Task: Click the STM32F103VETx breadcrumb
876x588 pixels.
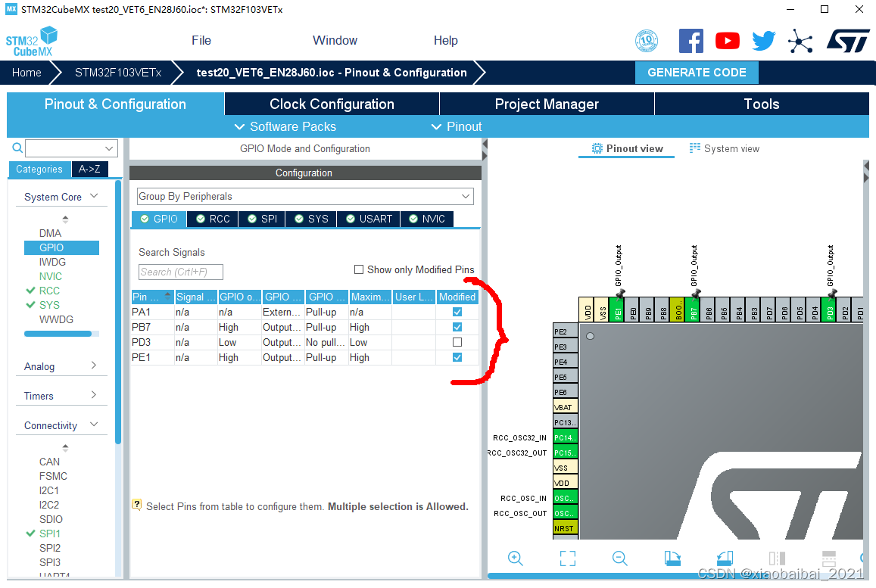Action: pos(118,73)
